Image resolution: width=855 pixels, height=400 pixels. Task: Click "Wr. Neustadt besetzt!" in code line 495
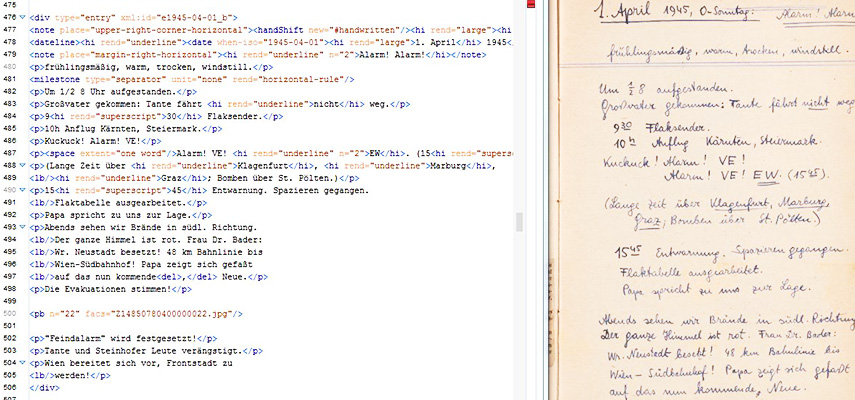(108, 252)
